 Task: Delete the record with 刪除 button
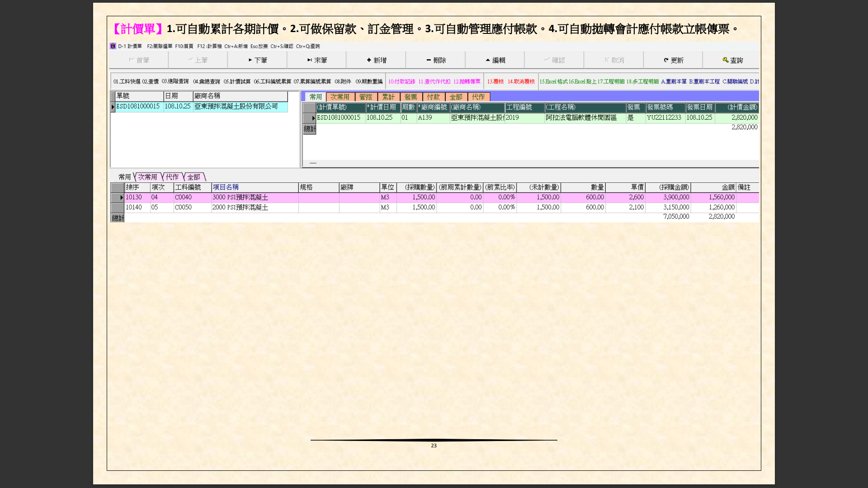tap(436, 60)
